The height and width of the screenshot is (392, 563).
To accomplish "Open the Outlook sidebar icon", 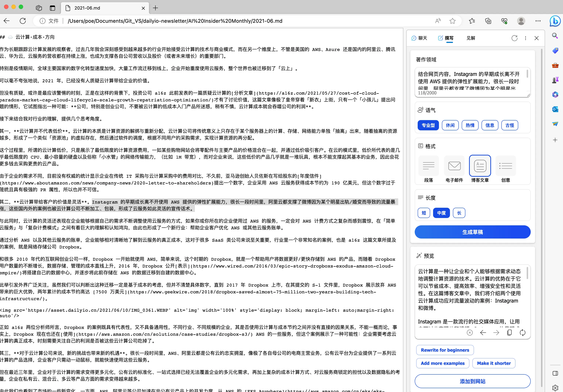I will pos(555,109).
